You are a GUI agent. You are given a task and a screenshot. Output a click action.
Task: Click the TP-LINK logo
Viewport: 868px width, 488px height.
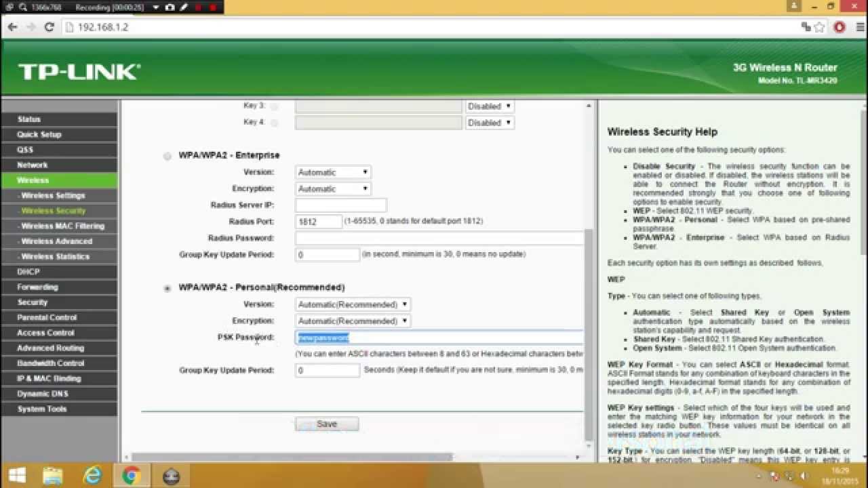point(79,72)
